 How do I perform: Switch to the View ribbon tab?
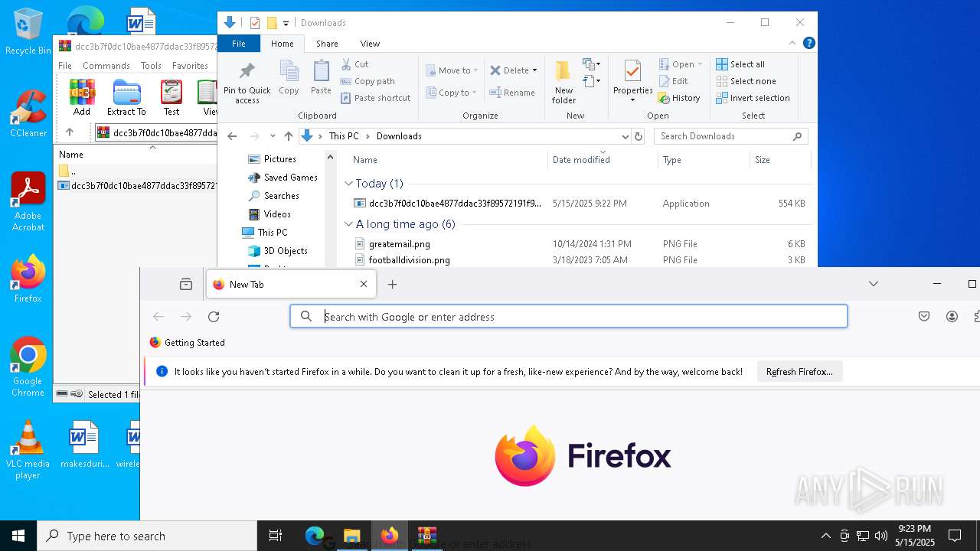pos(370,44)
